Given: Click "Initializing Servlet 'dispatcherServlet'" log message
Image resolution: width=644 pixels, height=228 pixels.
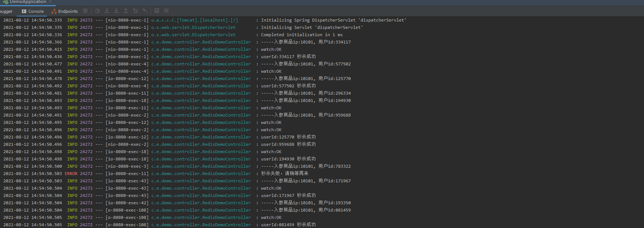Looking at the screenshot, I should [x=312, y=27].
